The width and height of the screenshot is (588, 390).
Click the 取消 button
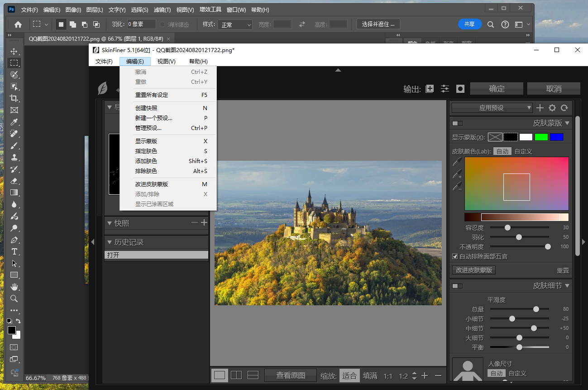point(554,89)
